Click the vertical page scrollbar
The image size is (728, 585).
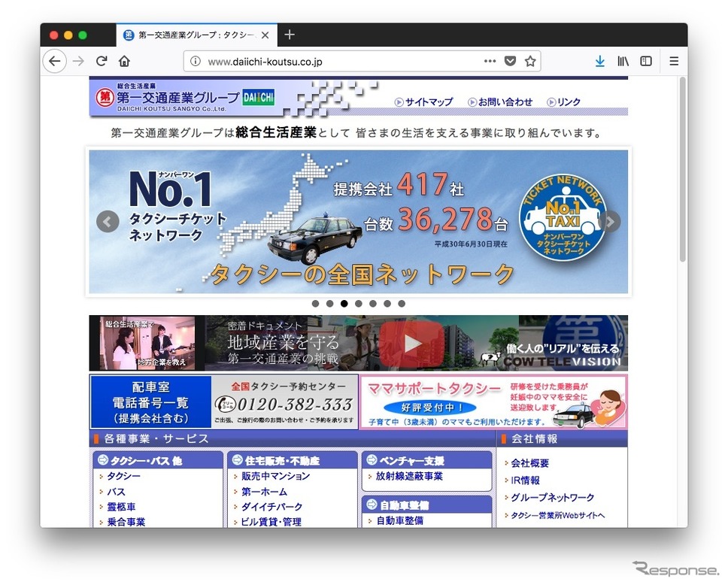click(682, 169)
